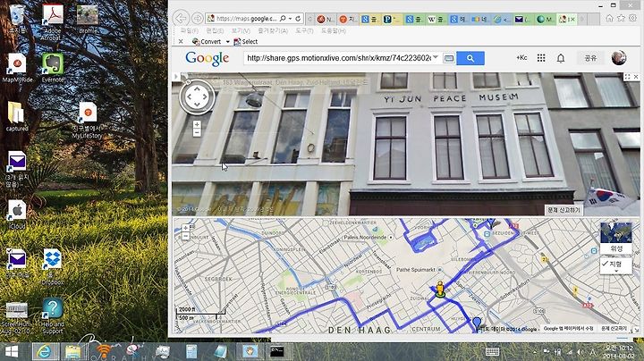Expand Street View to full screen
The image size is (644, 361).
[x=627, y=77]
